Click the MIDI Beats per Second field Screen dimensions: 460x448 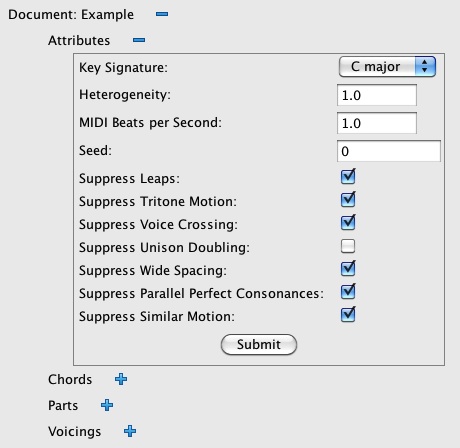pyautogui.click(x=377, y=123)
